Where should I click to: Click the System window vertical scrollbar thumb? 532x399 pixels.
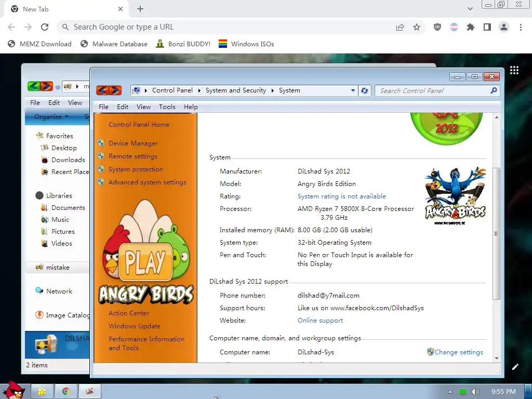496,234
